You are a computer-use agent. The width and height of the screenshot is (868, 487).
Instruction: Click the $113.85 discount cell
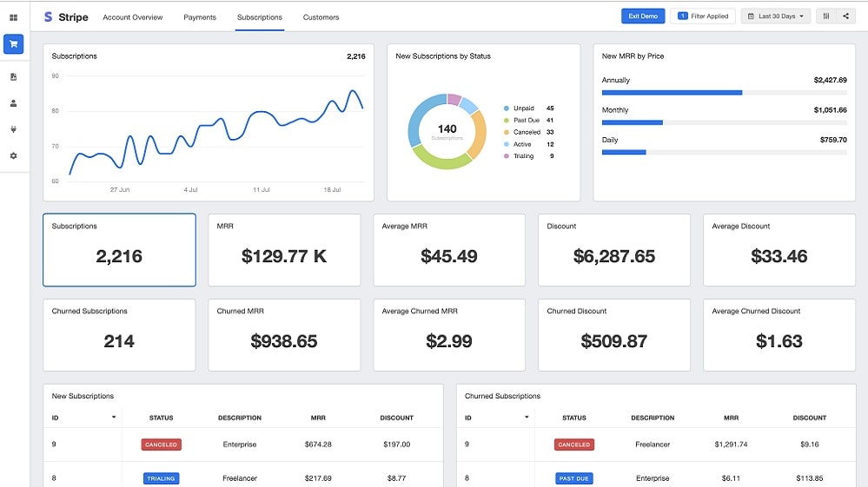[x=809, y=478]
